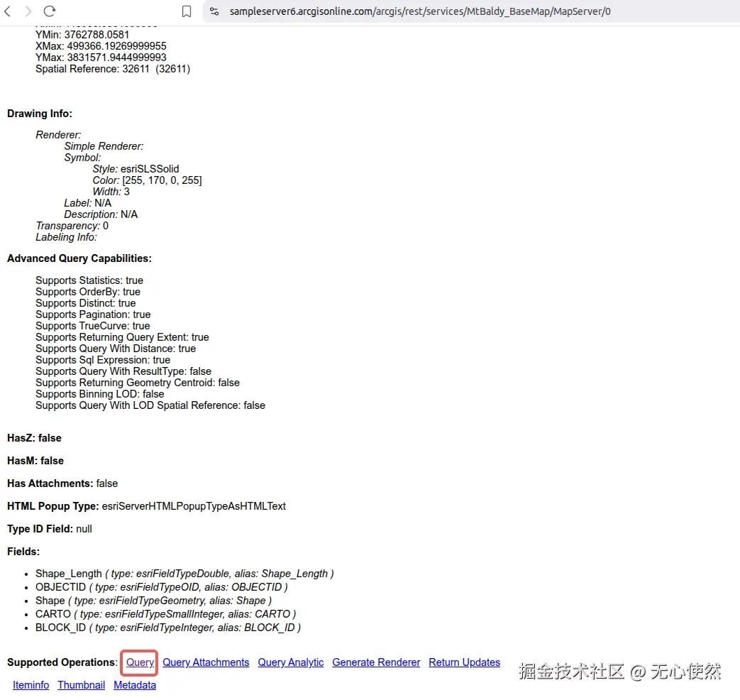The image size is (740, 700).
Task: Click 'Supports Pagination: true' line
Action: point(93,315)
